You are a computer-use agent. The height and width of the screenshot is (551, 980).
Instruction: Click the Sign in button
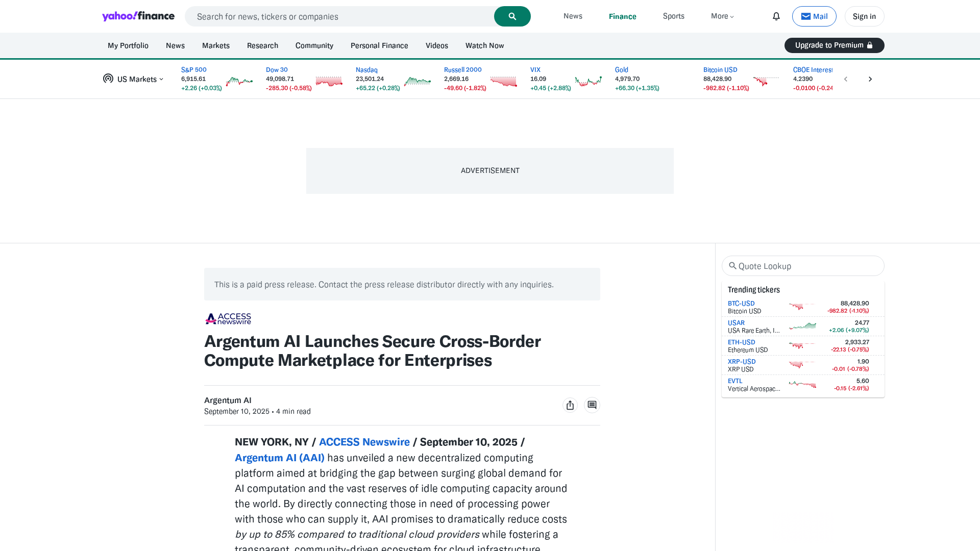pyautogui.click(x=864, y=16)
